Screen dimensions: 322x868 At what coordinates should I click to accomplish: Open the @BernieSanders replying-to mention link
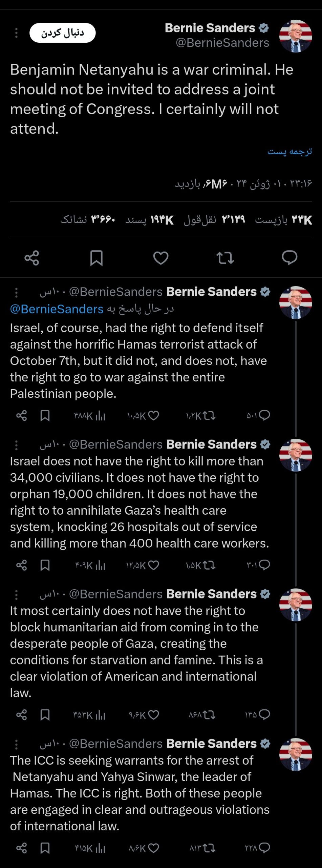57,309
